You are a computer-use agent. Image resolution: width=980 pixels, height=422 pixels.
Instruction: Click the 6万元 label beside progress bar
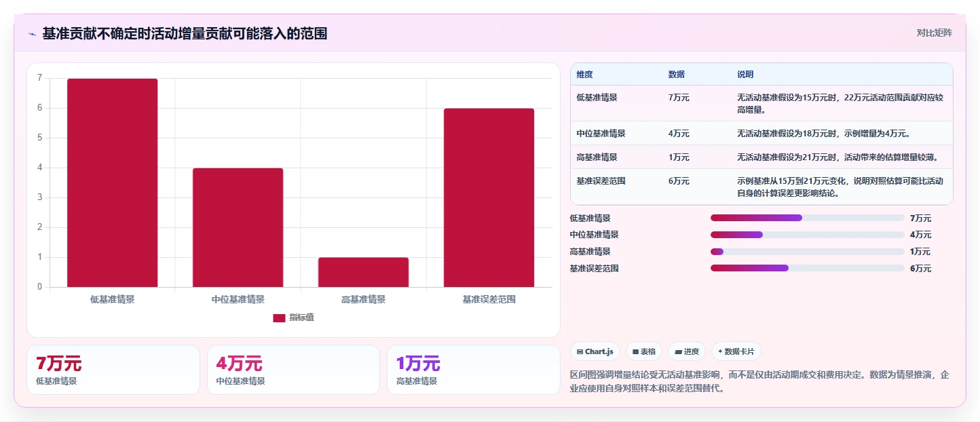tap(921, 269)
